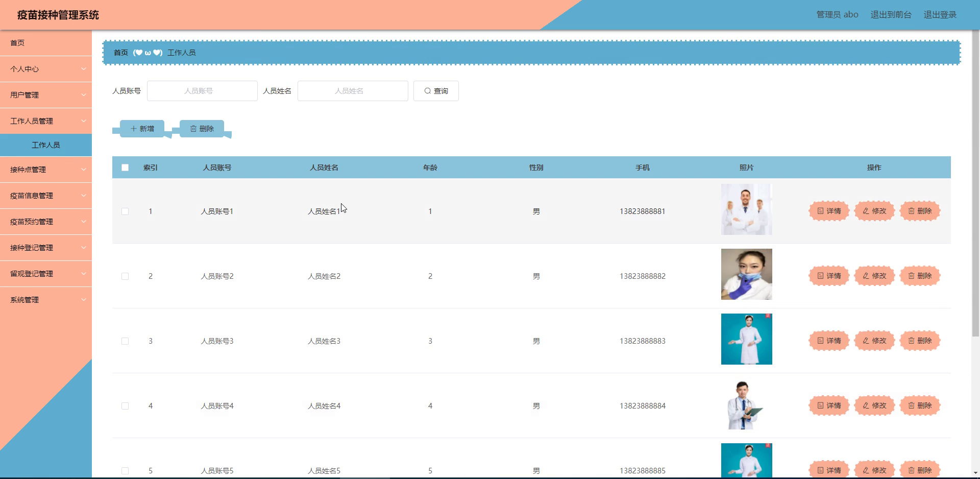Expand the 系统管理 sidebar menu
Screen dimensions: 980x479
46,300
